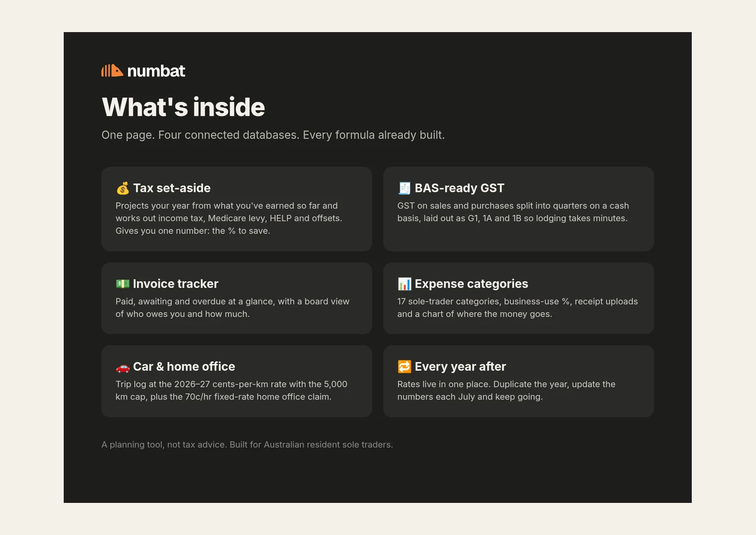Click the subtitle "One page. Four connected databases."
Viewport: 756px width, 535px height.
(201, 135)
